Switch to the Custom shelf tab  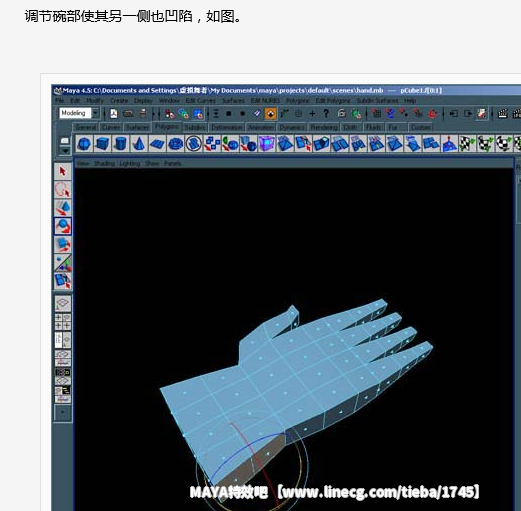[x=420, y=127]
